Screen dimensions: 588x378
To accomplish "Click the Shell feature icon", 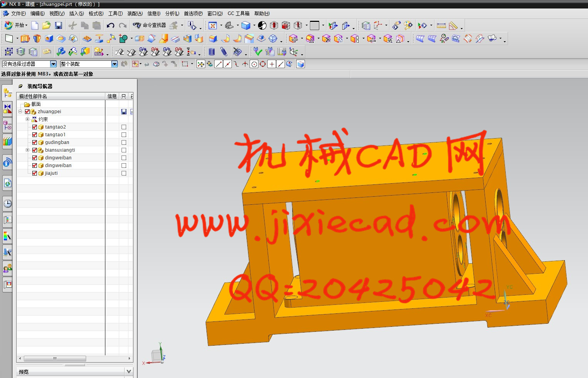I will [187, 38].
